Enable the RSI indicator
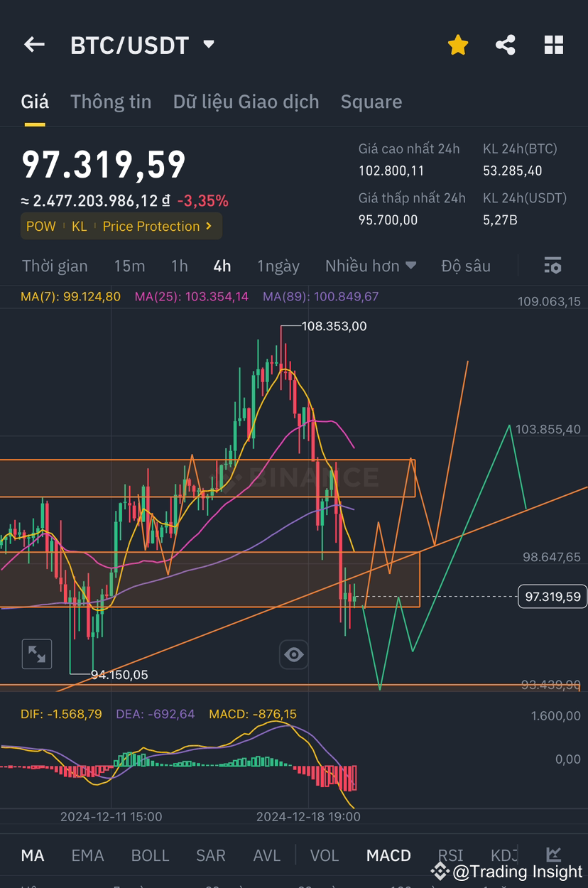This screenshot has width=588, height=888. (x=450, y=855)
